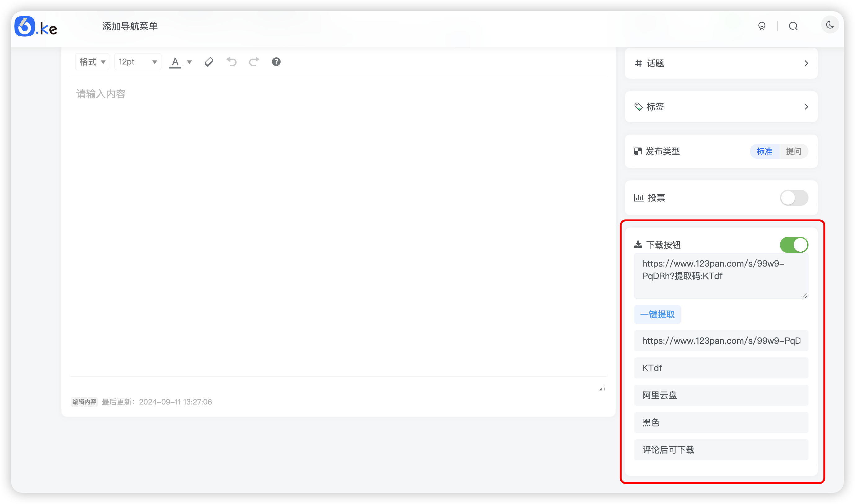Open the font color dropdown arrow
This screenshot has width=855, height=504.
point(189,62)
